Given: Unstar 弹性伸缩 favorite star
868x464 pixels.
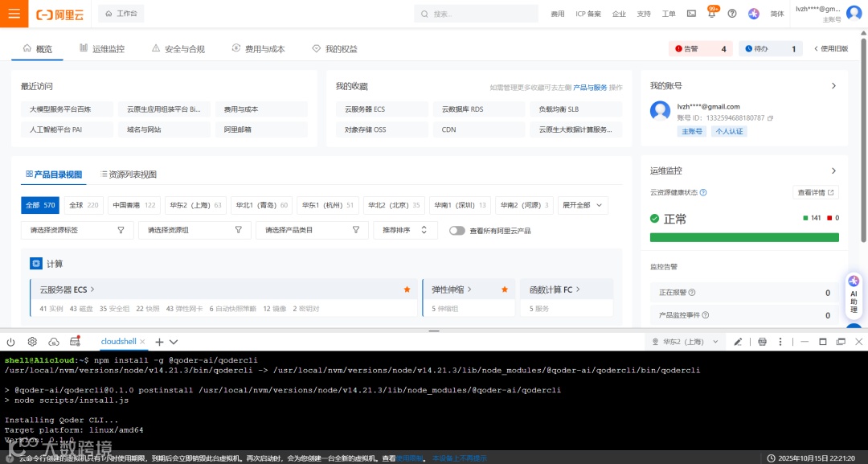Looking at the screenshot, I should pos(504,289).
